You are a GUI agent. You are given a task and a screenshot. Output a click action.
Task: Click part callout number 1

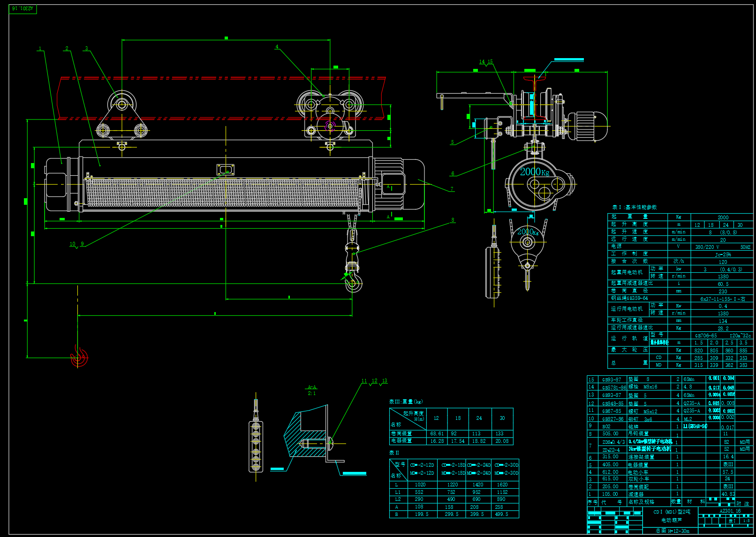tap(40, 49)
